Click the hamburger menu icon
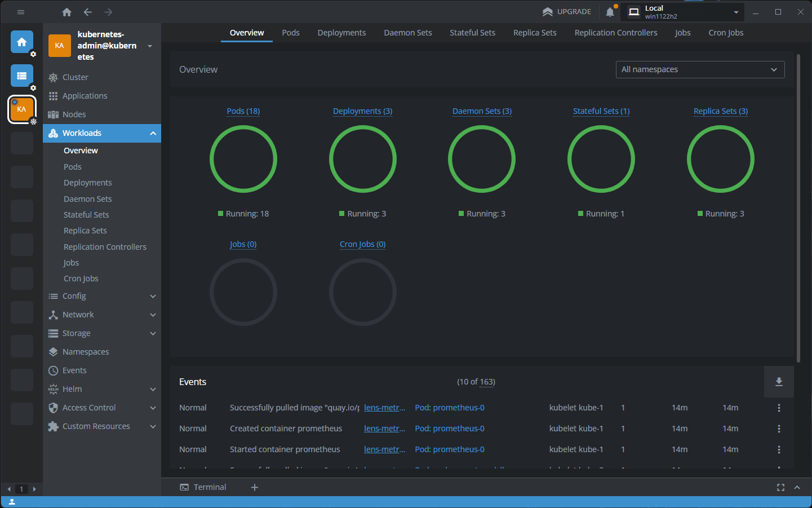The image size is (812, 508). point(21,12)
